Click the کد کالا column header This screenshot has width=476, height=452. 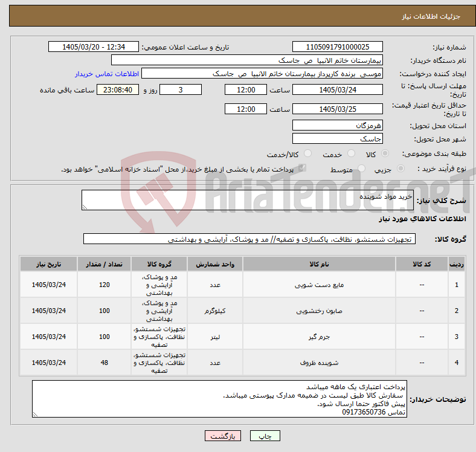click(x=422, y=264)
